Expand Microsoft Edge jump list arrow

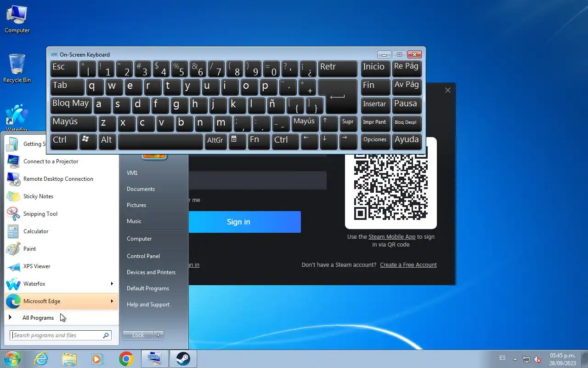pos(112,301)
